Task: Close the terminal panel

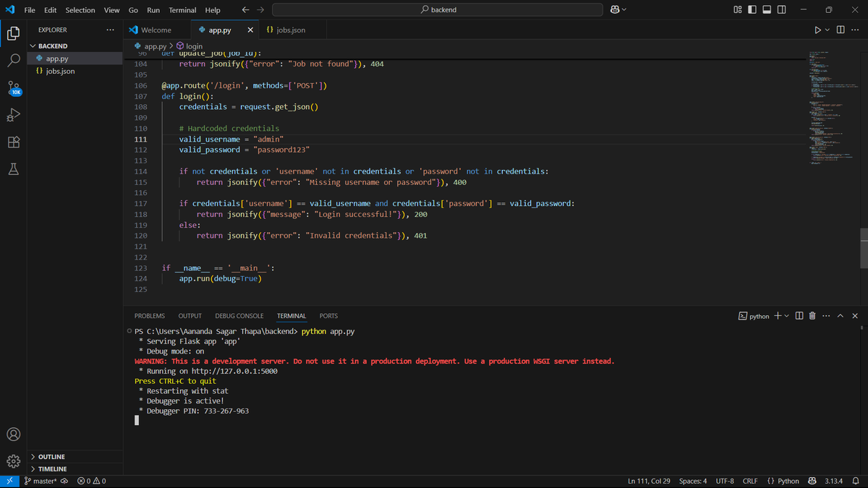Action: tap(855, 316)
